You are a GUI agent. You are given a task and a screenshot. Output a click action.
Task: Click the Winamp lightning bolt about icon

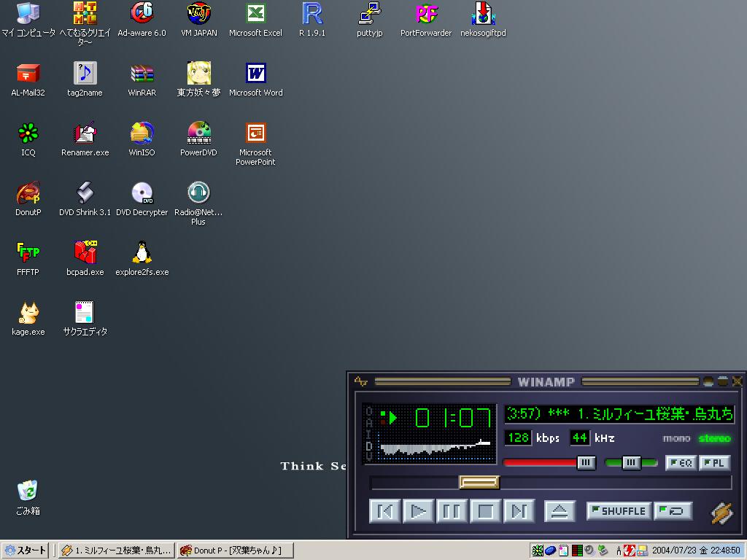tap(721, 513)
